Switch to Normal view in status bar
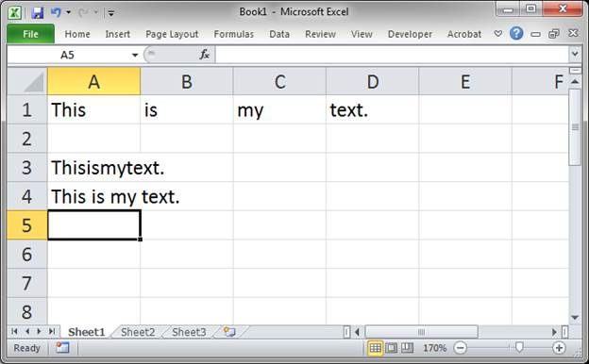The width and height of the screenshot is (589, 364). 376,348
